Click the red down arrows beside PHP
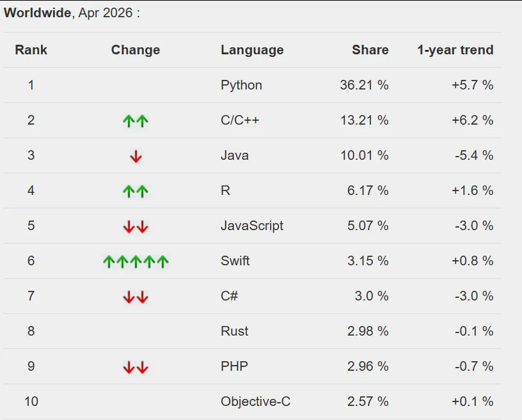This screenshot has height=420, width=522. tap(136, 367)
